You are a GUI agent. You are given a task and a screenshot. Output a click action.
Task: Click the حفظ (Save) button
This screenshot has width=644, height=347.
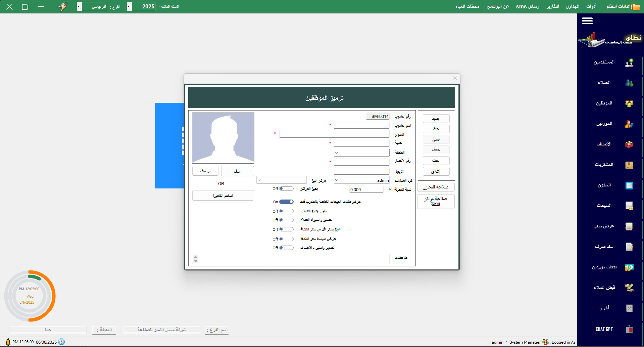pyautogui.click(x=436, y=129)
